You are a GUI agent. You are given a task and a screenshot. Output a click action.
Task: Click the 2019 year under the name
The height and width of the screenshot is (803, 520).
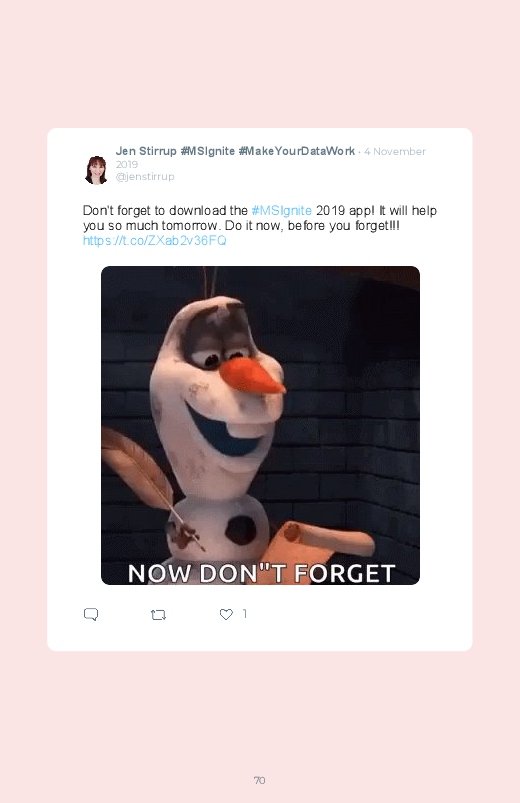coord(127,164)
